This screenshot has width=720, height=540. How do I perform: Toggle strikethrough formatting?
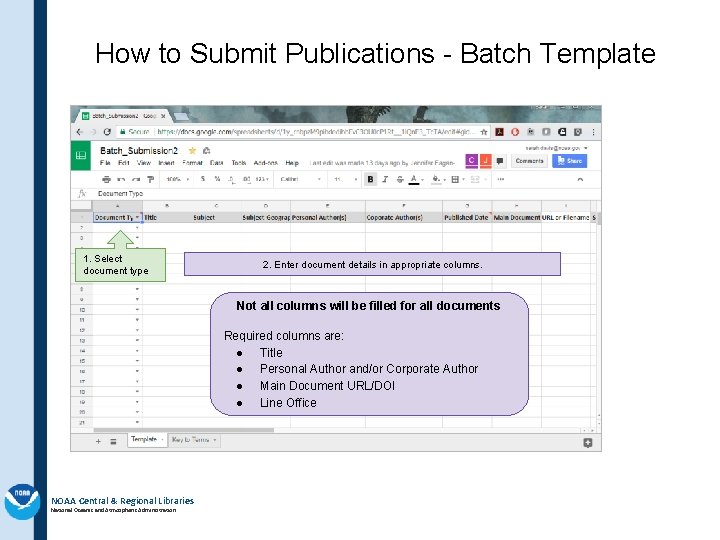tap(400, 179)
